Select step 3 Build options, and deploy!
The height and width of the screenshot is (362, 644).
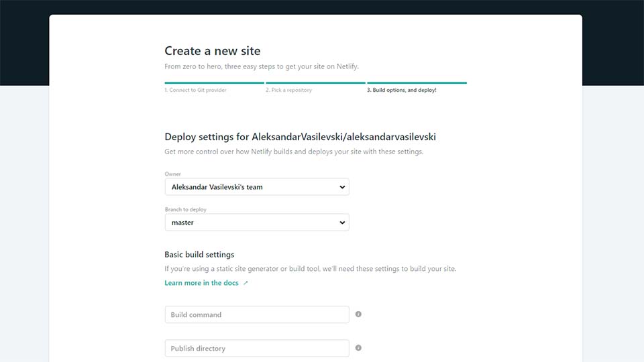click(x=402, y=90)
